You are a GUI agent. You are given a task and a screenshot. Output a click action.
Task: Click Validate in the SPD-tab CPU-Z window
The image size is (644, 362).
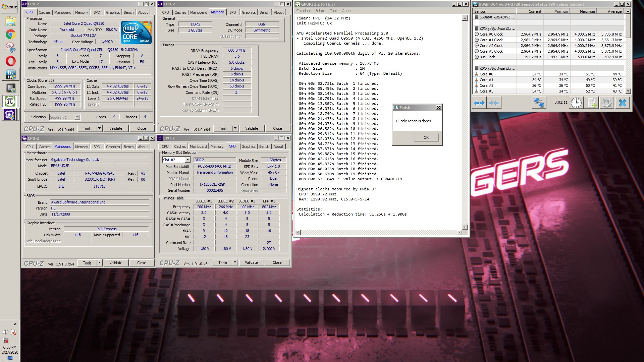click(x=251, y=262)
